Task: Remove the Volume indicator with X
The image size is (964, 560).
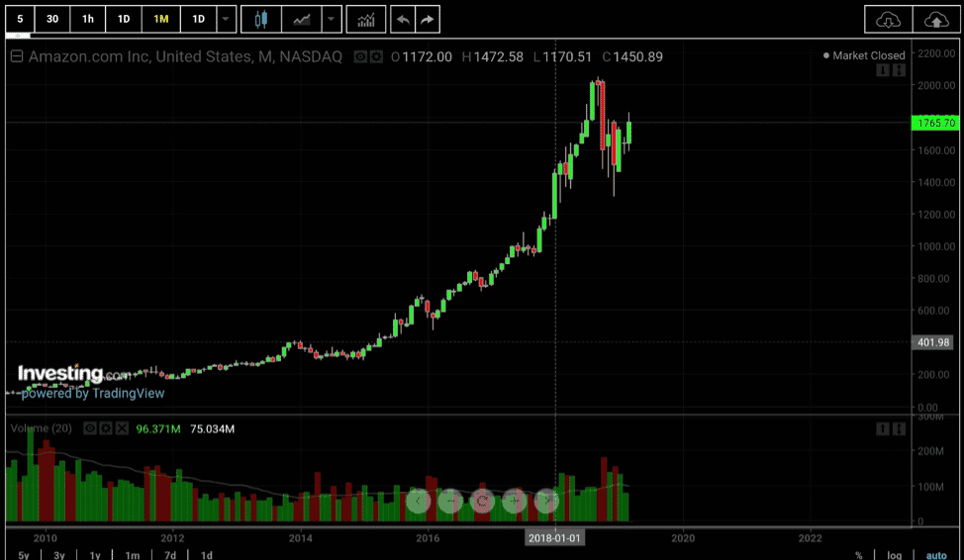Action: point(122,428)
